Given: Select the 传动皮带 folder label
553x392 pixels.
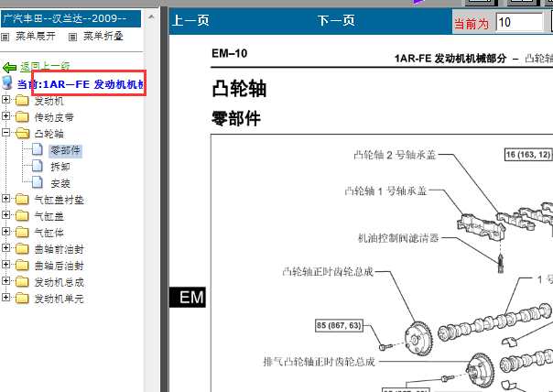Looking at the screenshot, I should pos(54,117).
